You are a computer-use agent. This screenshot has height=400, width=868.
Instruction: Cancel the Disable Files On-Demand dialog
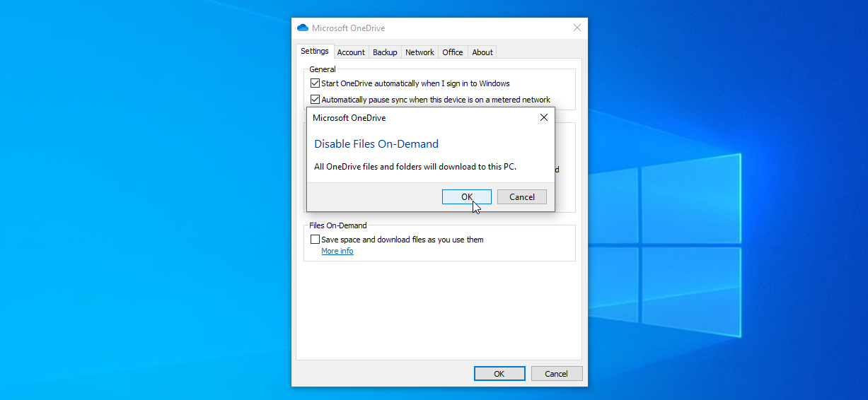(x=522, y=197)
